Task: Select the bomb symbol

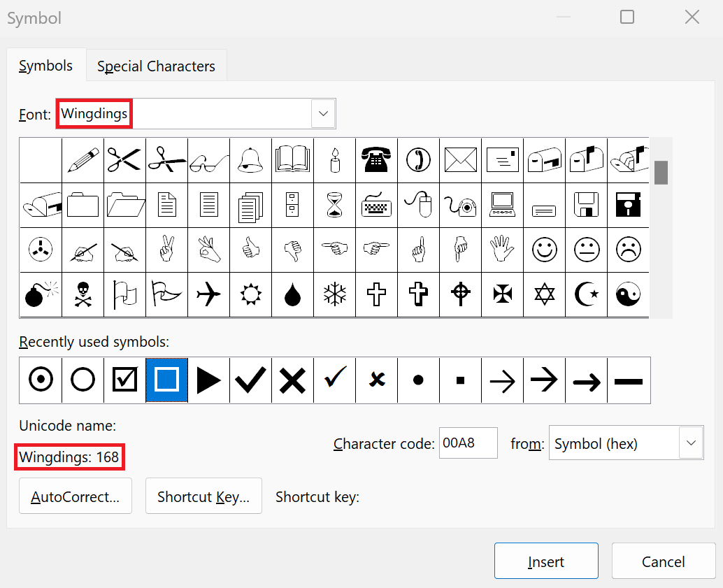Action: [x=41, y=294]
